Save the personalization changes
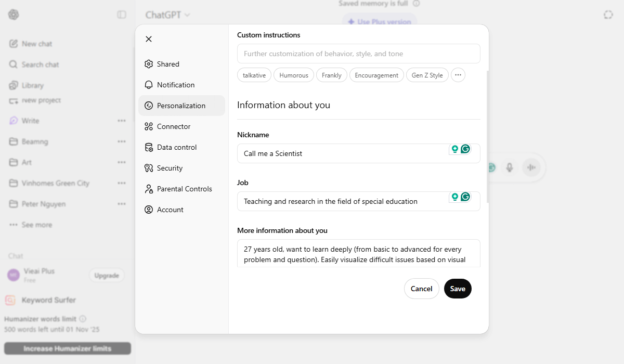624x364 pixels. [x=457, y=289]
